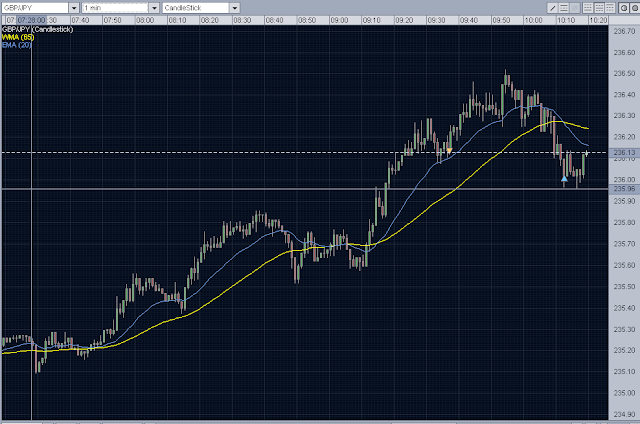
Task: Click the 235.00 price axis label
Action: point(624,393)
